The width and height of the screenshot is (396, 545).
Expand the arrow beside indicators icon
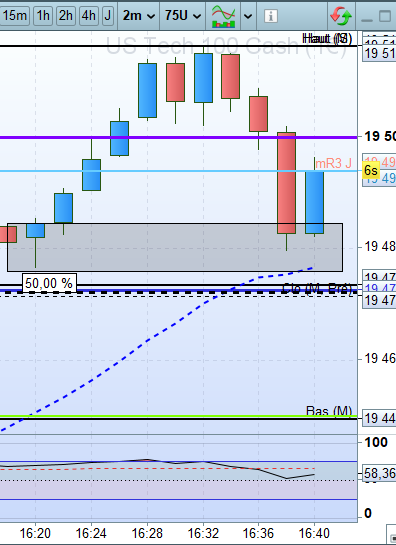pyautogui.click(x=248, y=16)
